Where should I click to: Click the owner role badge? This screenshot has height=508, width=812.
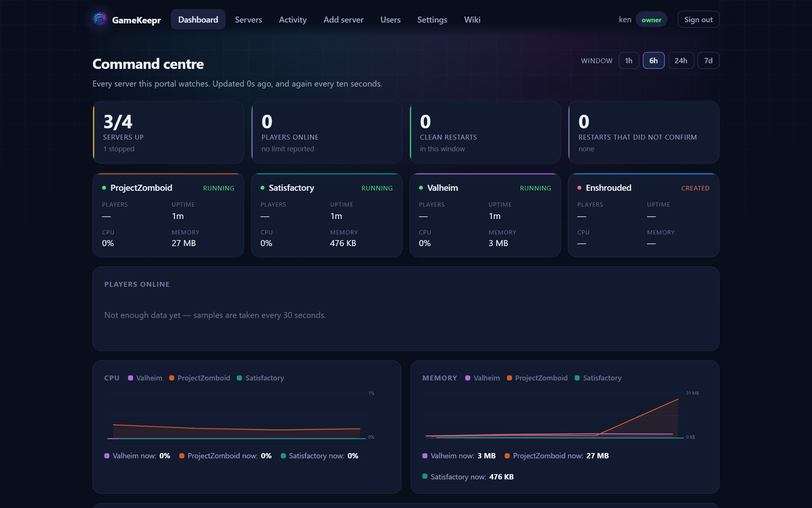651,20
